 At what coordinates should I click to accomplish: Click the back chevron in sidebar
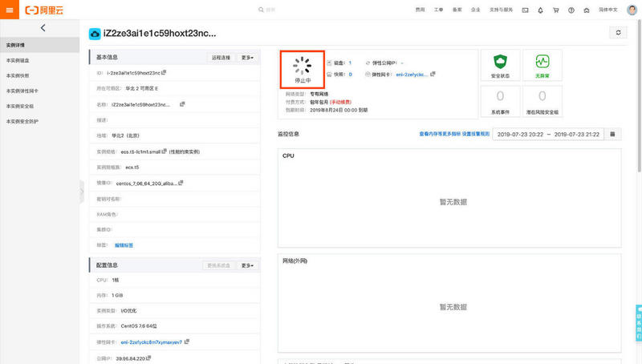pyautogui.click(x=43, y=28)
